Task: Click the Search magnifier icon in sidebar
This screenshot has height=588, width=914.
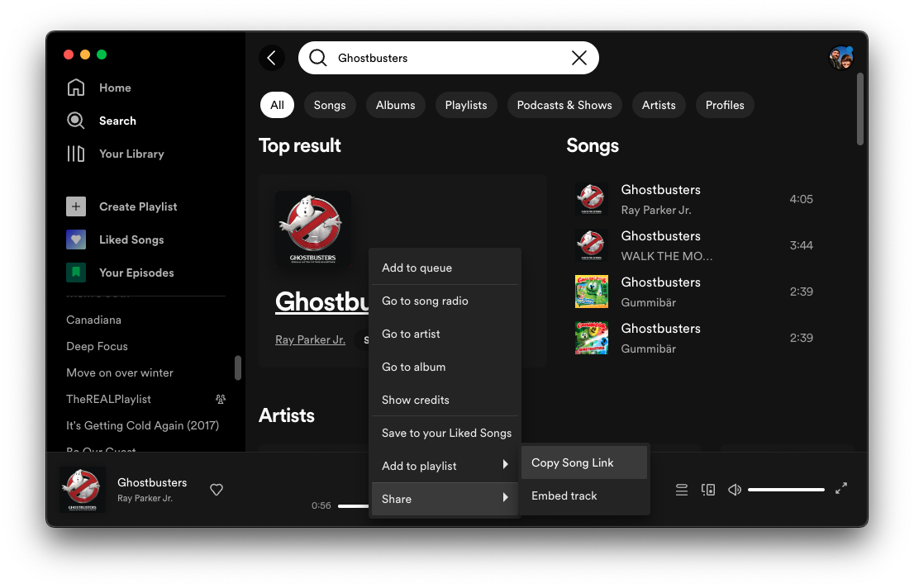Action: pos(76,121)
